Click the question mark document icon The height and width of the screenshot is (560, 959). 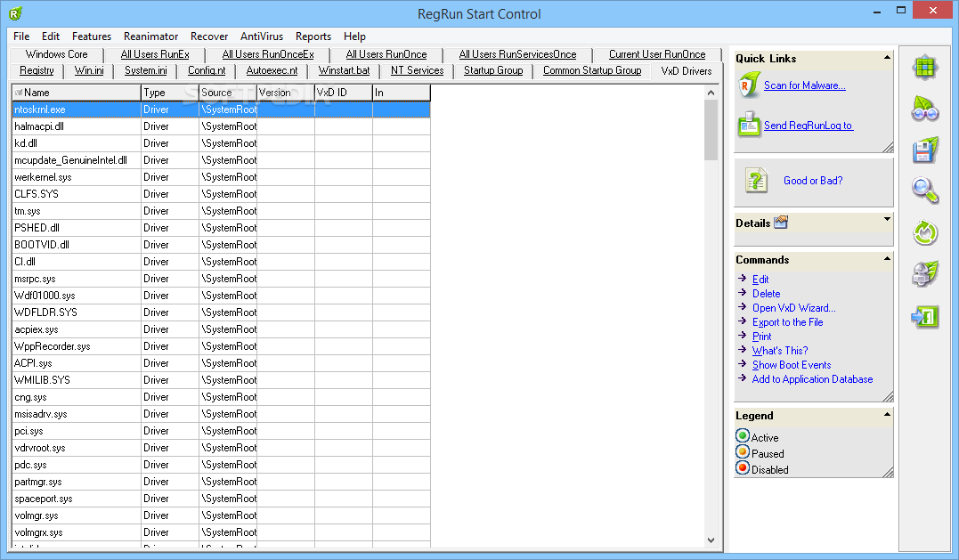757,181
